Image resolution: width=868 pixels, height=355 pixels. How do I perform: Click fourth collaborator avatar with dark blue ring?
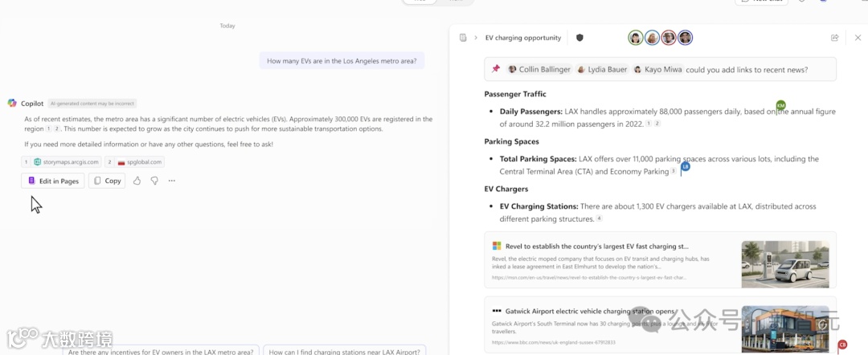[x=686, y=38]
